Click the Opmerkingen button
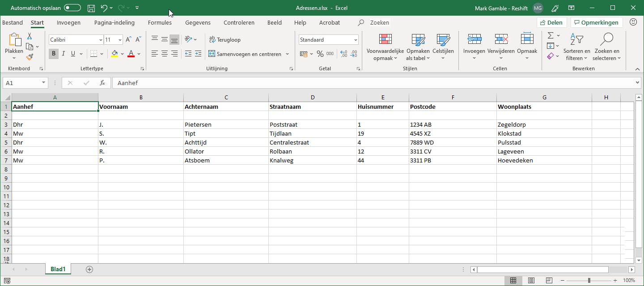644x286 pixels. (x=597, y=22)
